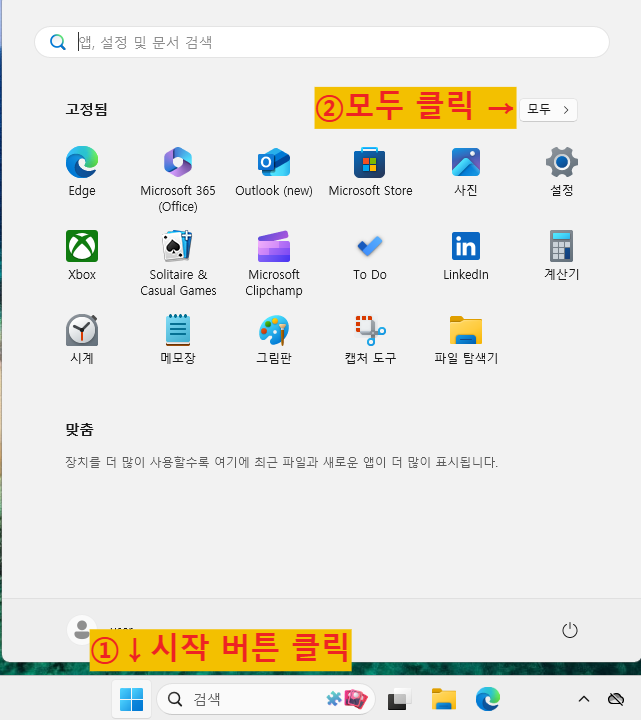This screenshot has width=641, height=720.
Task: Open the LinkedIn app
Action: (466, 255)
